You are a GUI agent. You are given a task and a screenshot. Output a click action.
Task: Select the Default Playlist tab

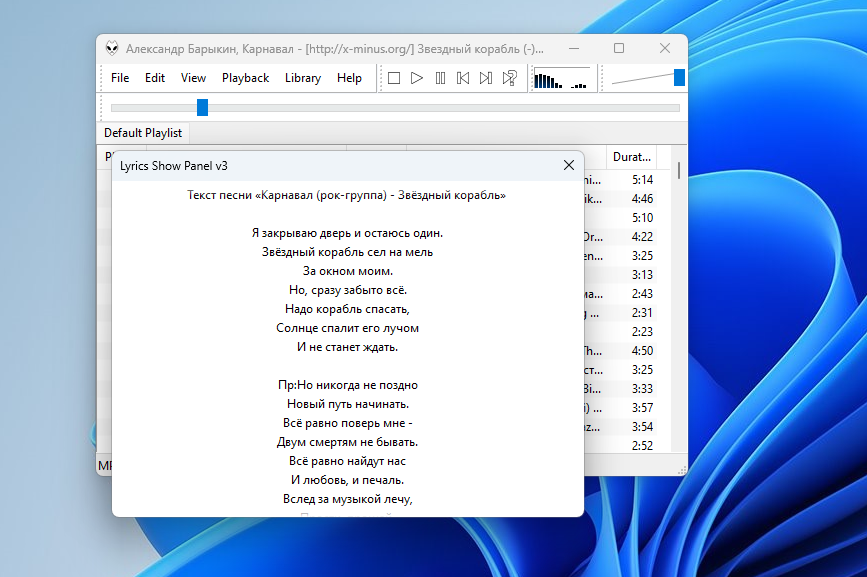coord(143,133)
